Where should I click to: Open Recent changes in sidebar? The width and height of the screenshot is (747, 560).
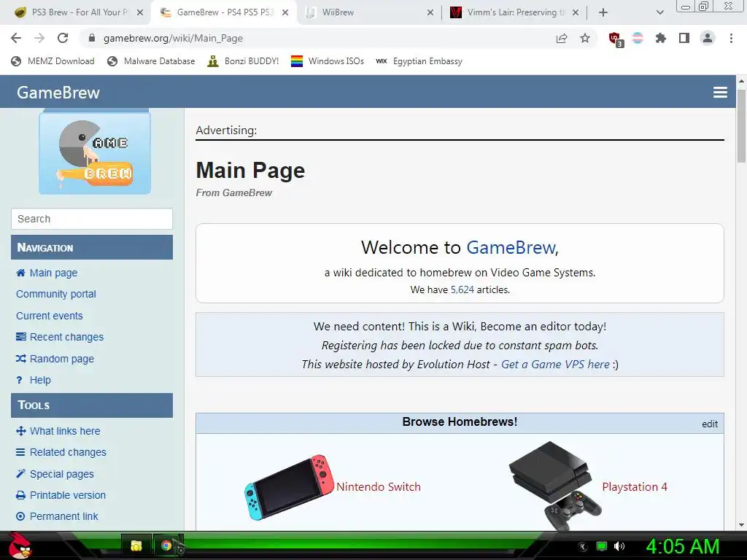(x=60, y=337)
